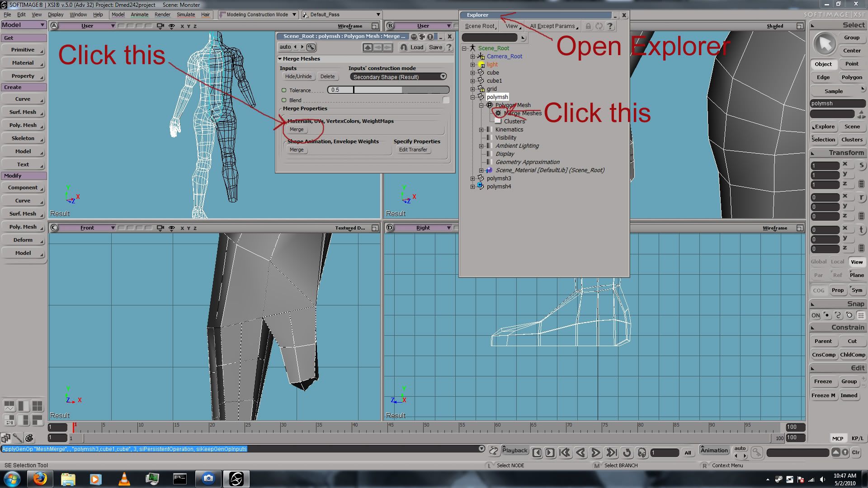Click the grid snap icon in Snap panel
Image resolution: width=868 pixels, height=488 pixels.
coord(861,315)
